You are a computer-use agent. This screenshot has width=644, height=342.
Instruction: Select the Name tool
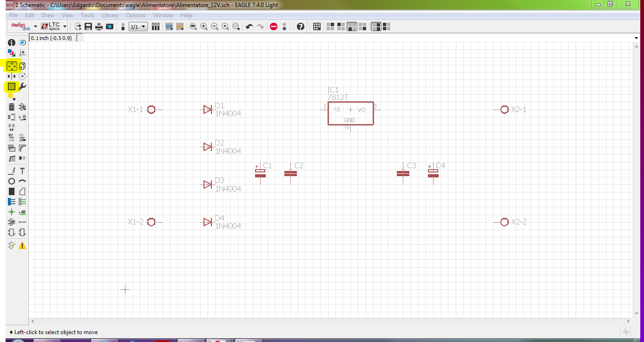point(12,138)
